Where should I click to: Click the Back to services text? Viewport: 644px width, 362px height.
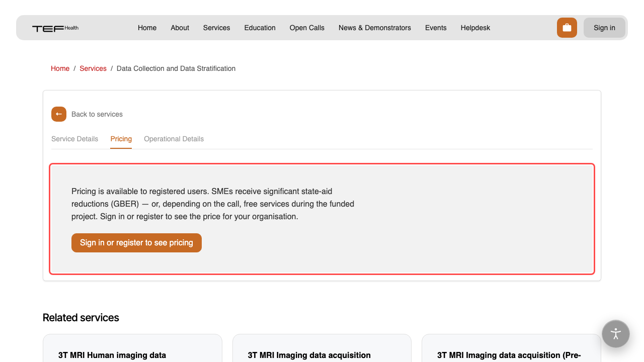click(97, 114)
